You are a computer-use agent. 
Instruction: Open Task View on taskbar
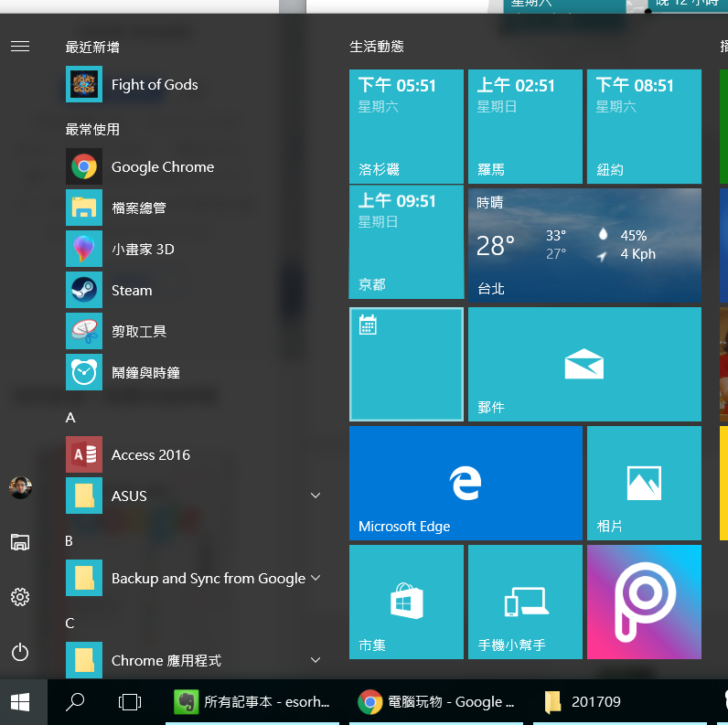[130, 702]
